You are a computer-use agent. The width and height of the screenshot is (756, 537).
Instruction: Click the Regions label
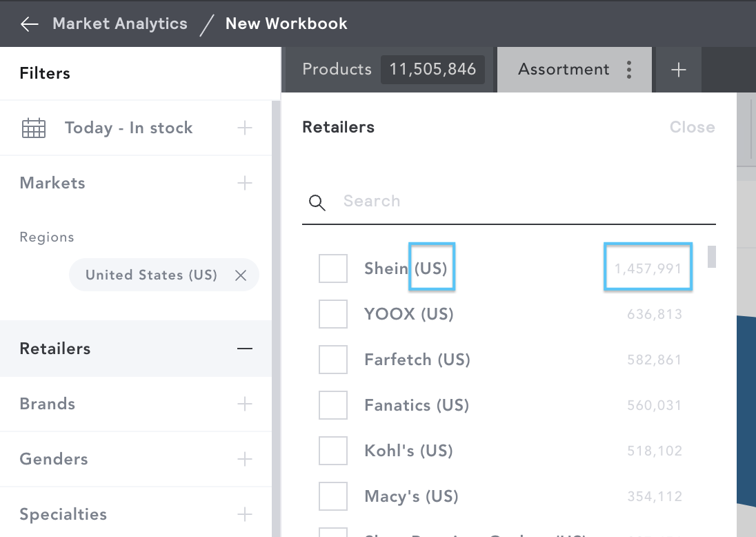(x=47, y=237)
